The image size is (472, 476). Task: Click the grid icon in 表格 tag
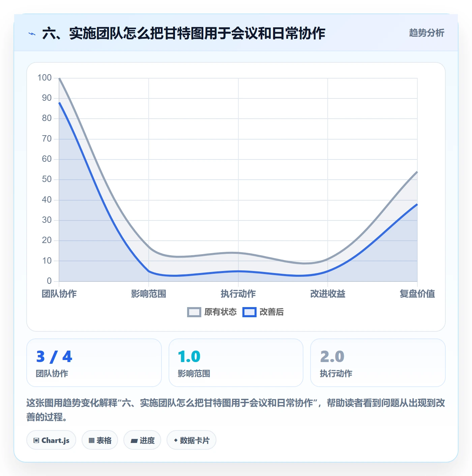(91, 441)
